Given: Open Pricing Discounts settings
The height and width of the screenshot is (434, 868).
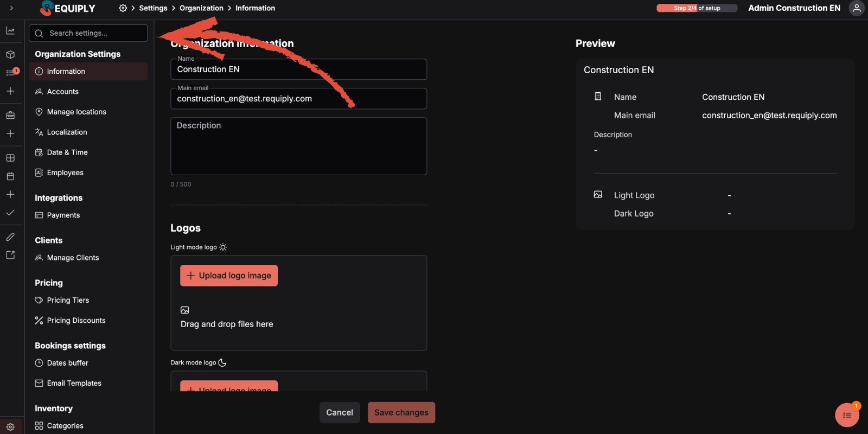Looking at the screenshot, I should click(x=88, y=321).
